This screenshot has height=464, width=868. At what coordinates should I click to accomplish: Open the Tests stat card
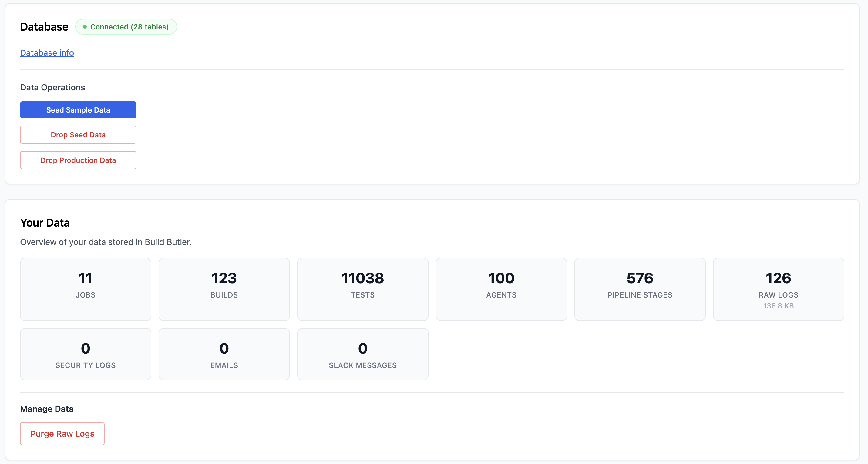pyautogui.click(x=362, y=289)
